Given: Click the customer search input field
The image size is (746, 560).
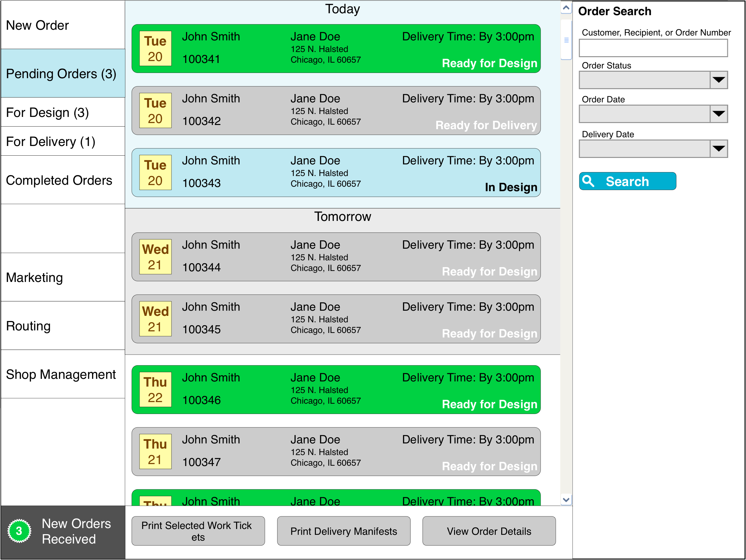Looking at the screenshot, I should pyautogui.click(x=653, y=48).
